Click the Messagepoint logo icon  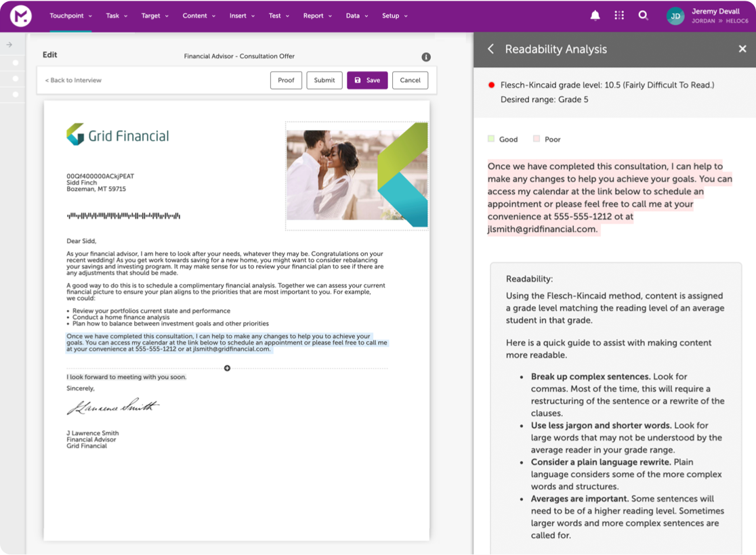point(21,16)
